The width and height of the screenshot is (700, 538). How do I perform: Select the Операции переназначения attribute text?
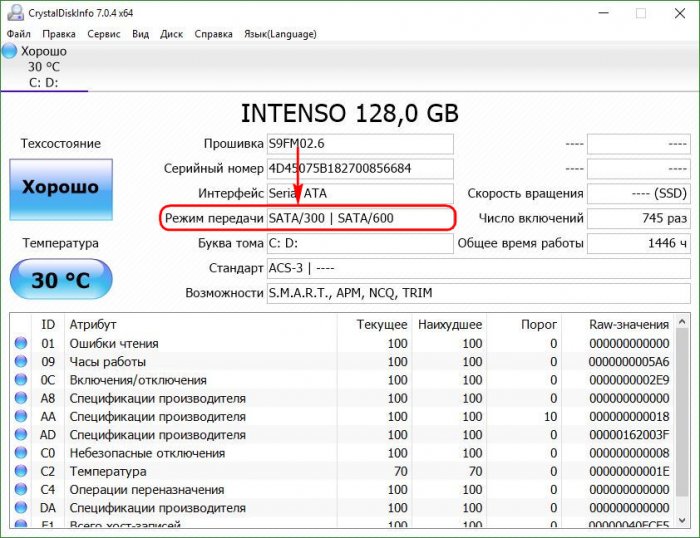point(146,490)
